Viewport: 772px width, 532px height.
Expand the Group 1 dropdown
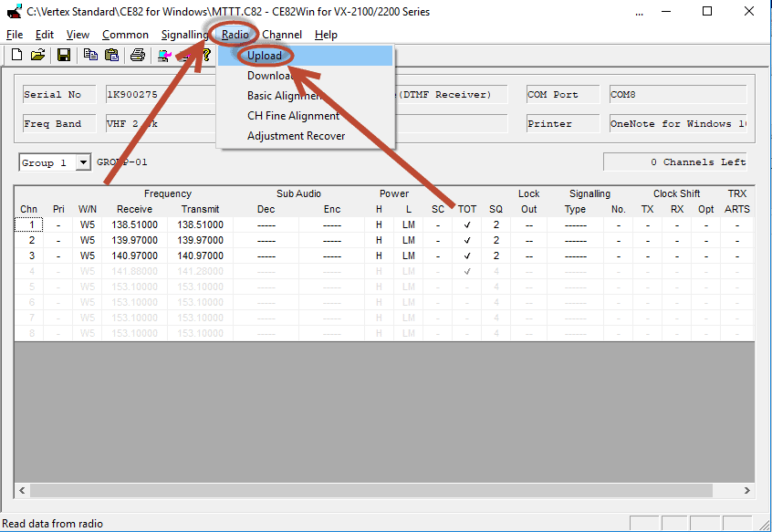(83, 162)
